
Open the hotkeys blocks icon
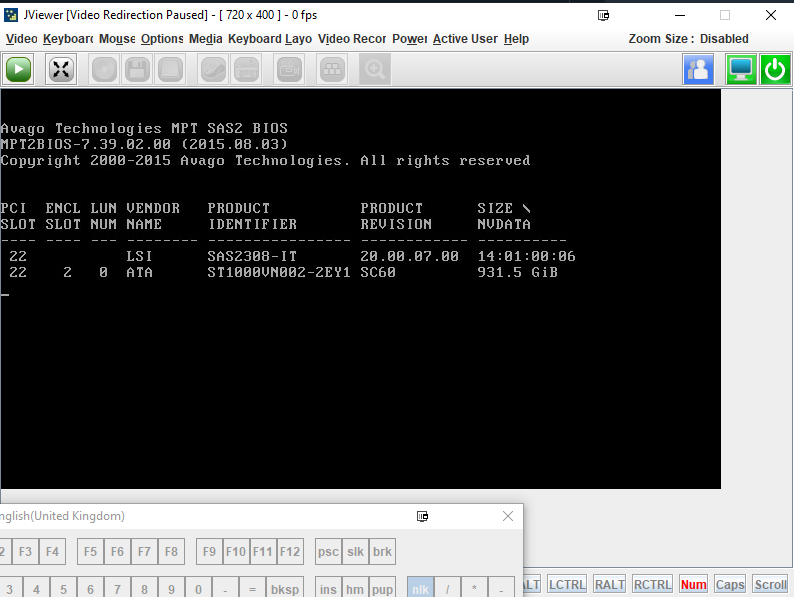[332, 69]
